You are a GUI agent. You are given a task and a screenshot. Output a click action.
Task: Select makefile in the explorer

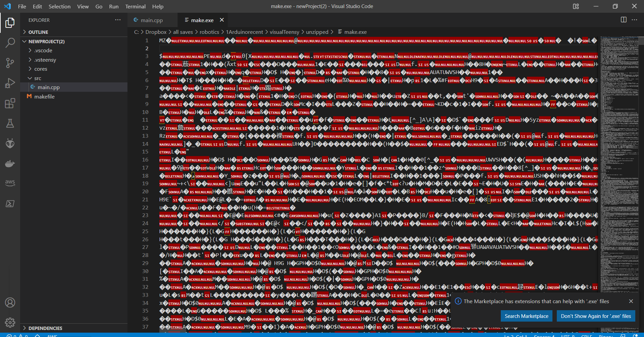(x=45, y=96)
